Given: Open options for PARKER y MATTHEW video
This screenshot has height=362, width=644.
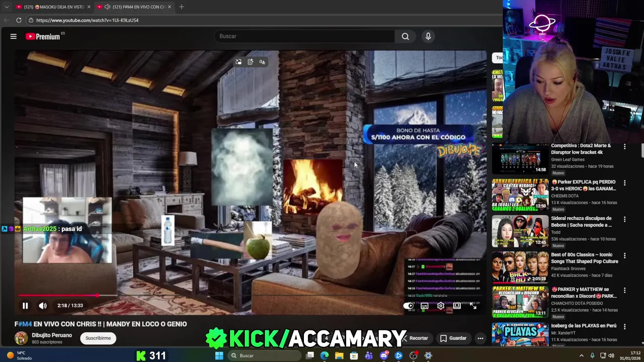Looking at the screenshot, I should (x=624, y=291).
